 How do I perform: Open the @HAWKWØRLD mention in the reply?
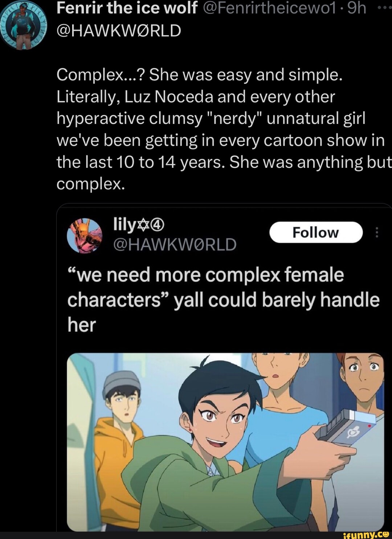(x=119, y=31)
